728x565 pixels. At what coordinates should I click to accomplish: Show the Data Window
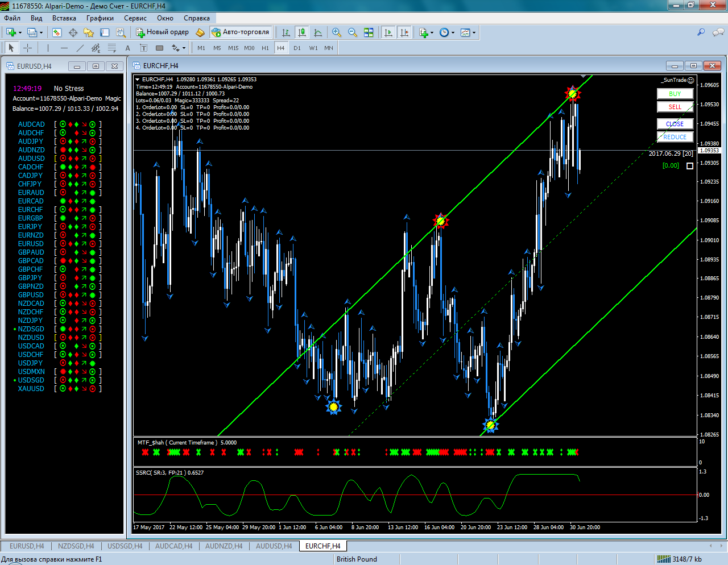73,32
